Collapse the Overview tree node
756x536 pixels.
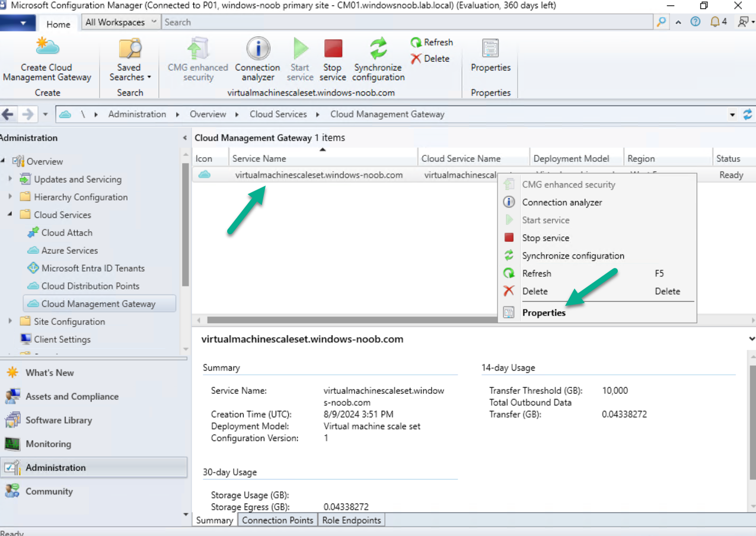[x=3, y=161]
